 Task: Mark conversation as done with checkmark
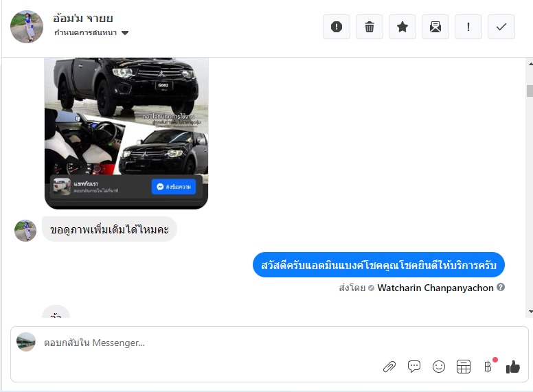coord(501,27)
